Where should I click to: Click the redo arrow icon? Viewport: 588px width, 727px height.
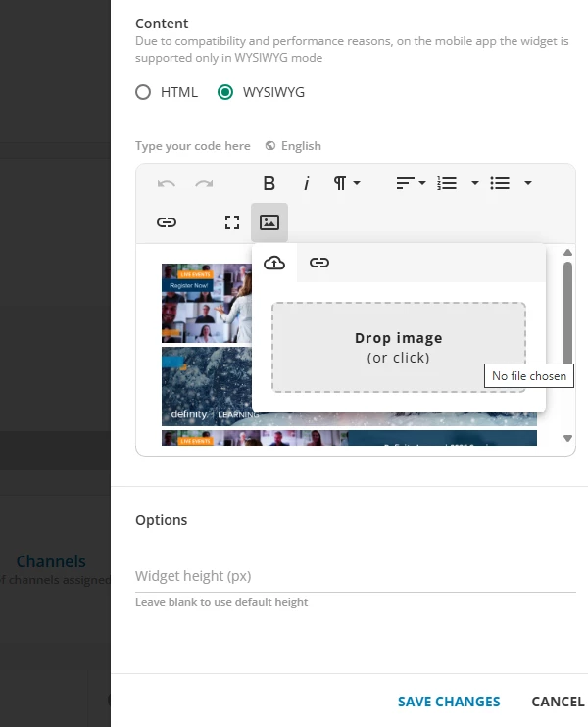[204, 183]
